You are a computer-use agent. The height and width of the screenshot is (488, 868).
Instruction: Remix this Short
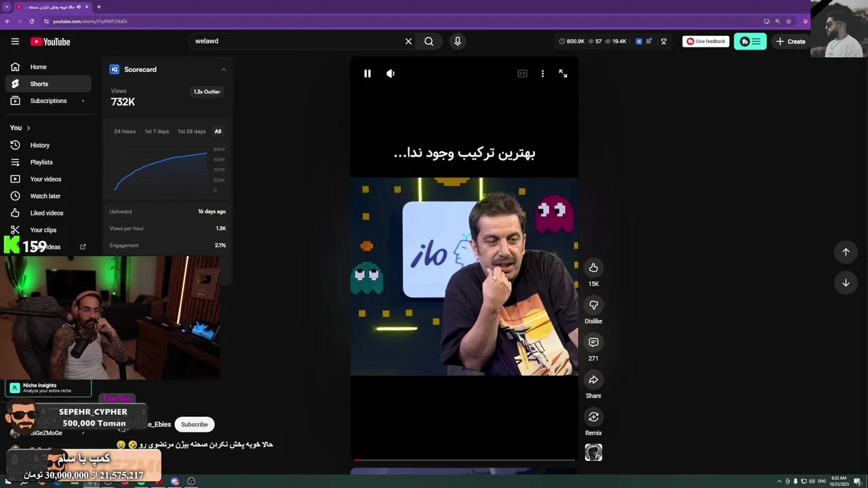point(593,417)
